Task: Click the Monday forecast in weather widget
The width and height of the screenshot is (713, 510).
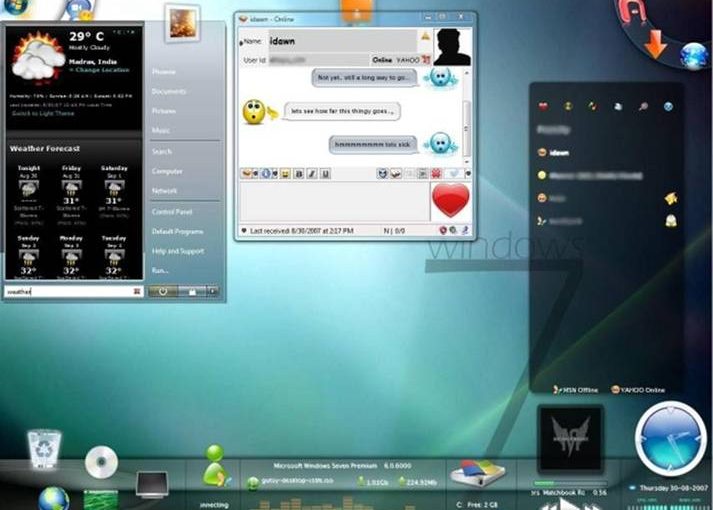Action: click(71, 256)
